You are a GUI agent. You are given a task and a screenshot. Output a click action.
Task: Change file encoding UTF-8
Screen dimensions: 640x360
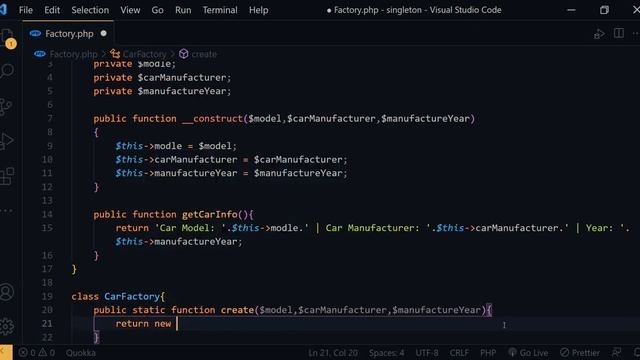point(427,353)
